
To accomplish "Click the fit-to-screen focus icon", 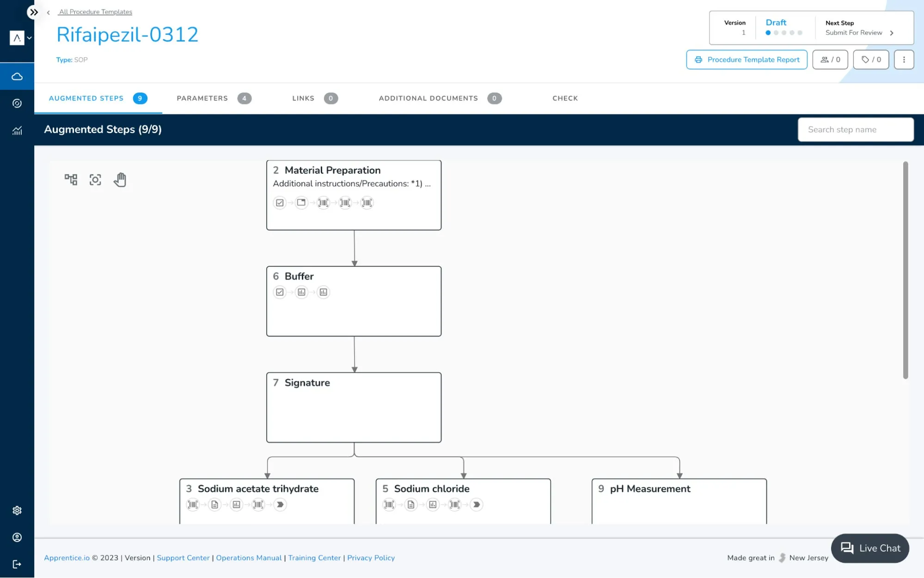I will coord(95,179).
